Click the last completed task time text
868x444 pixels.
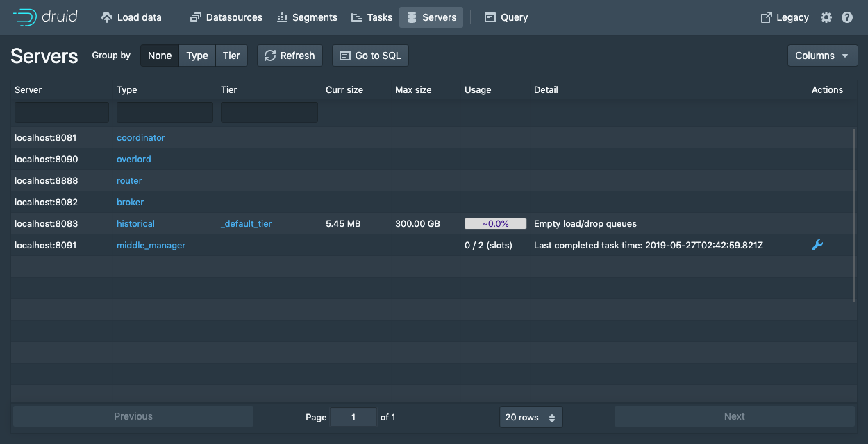[649, 245]
